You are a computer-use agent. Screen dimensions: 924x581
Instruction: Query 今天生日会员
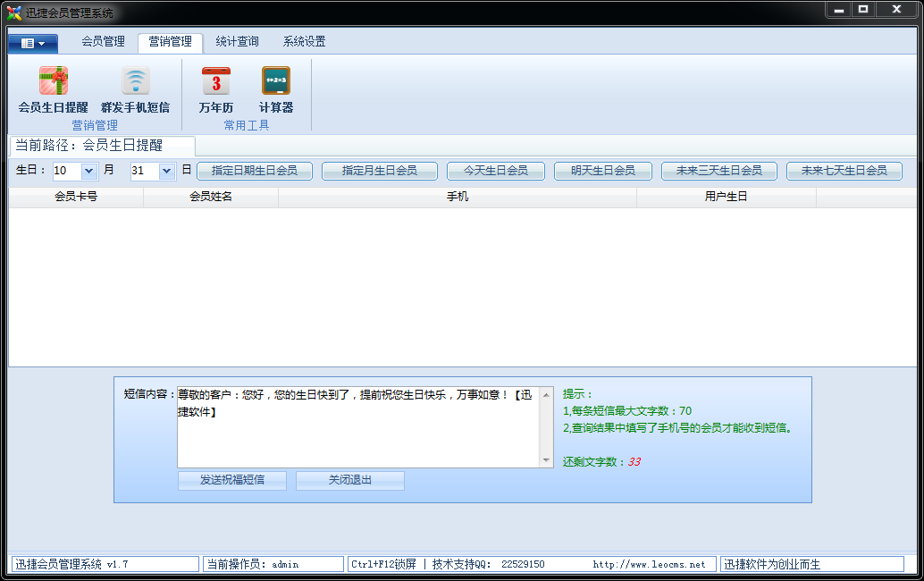pos(496,171)
